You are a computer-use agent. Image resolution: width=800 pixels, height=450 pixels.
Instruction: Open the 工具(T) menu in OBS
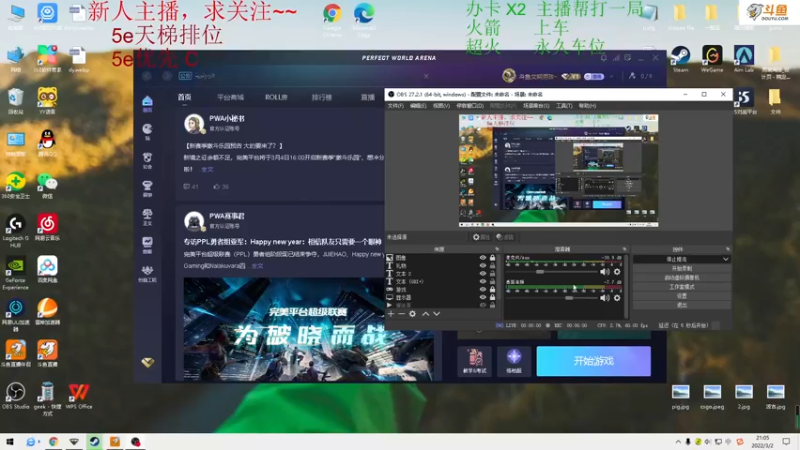(564, 106)
